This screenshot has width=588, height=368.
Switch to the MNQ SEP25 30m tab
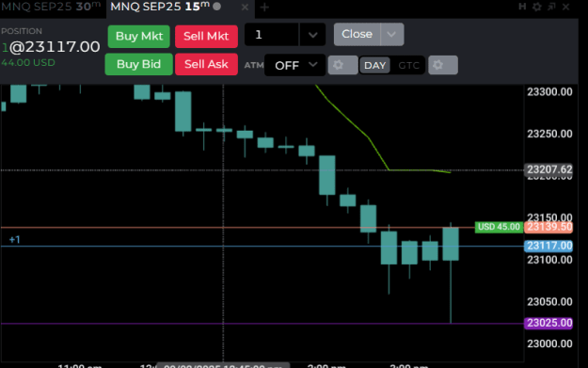tap(52, 7)
